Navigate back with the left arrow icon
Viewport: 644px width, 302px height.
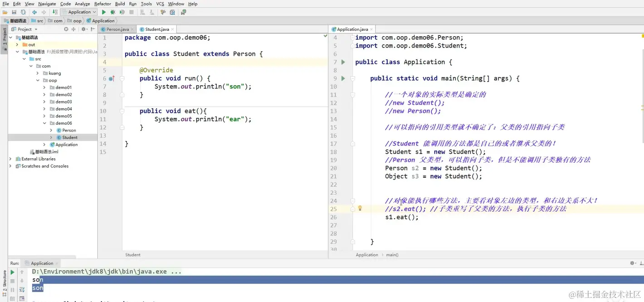click(34, 12)
